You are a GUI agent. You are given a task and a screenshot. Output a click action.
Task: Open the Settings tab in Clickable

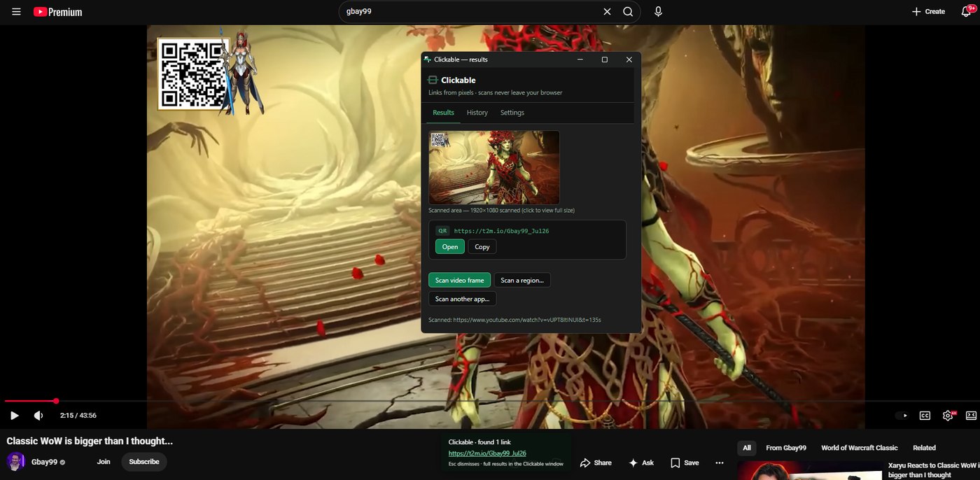coord(512,113)
